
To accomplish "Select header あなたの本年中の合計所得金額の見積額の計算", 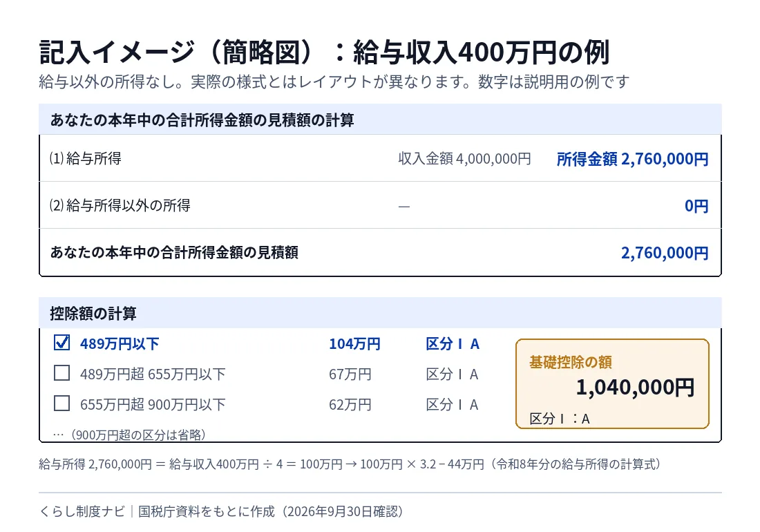I will pyautogui.click(x=202, y=120).
